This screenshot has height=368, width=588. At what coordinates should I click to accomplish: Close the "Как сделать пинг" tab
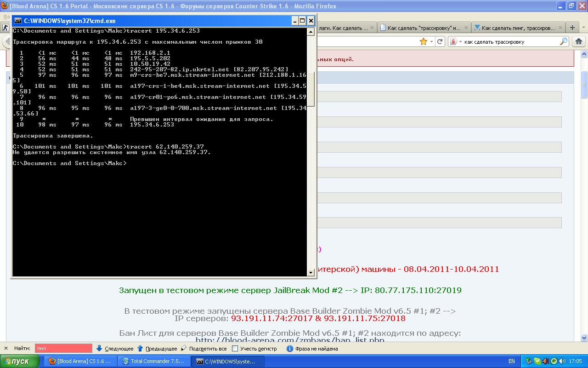pos(560,28)
